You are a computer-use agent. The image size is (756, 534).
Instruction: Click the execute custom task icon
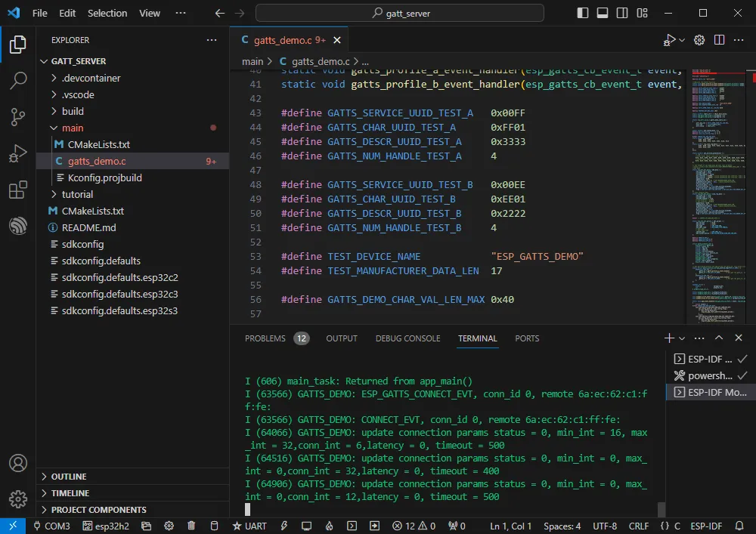click(x=375, y=526)
